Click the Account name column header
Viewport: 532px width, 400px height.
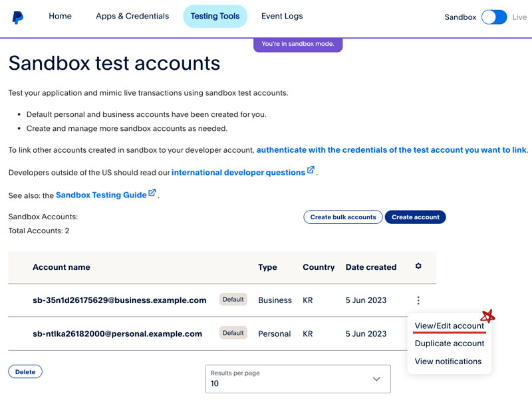61,267
